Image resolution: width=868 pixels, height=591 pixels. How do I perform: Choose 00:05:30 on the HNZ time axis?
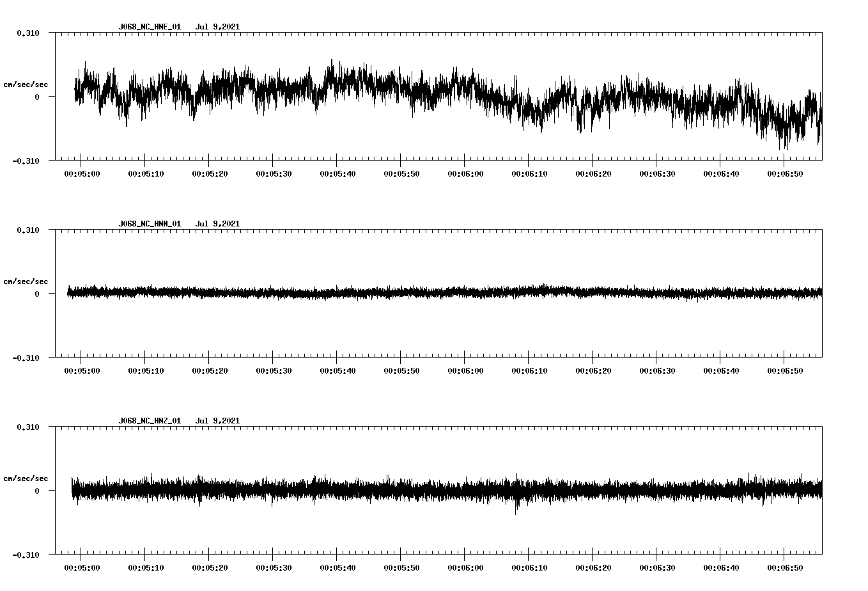(274, 568)
